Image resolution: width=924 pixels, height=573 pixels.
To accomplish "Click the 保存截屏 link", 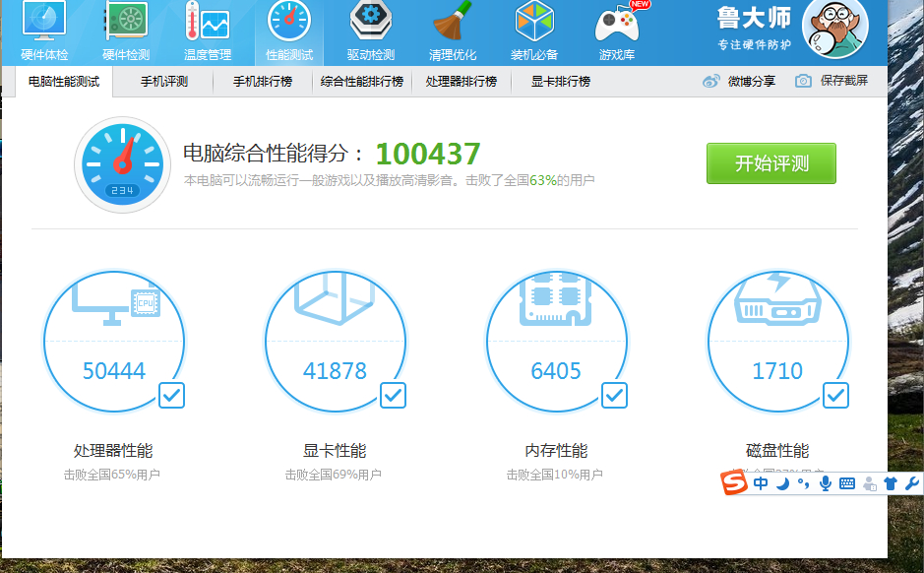I will 844,81.
